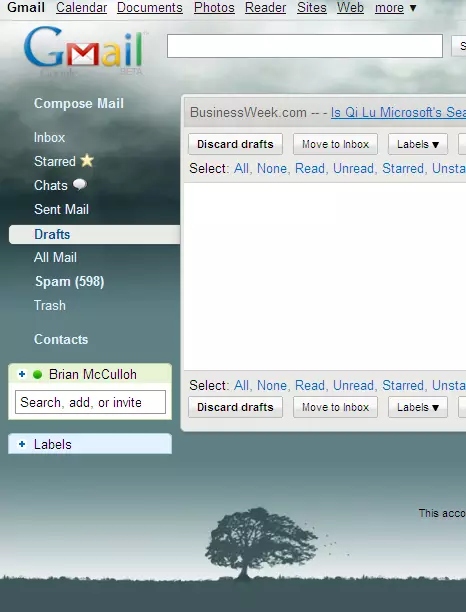Open the Calendar link in top navigation

pyautogui.click(x=81, y=7)
